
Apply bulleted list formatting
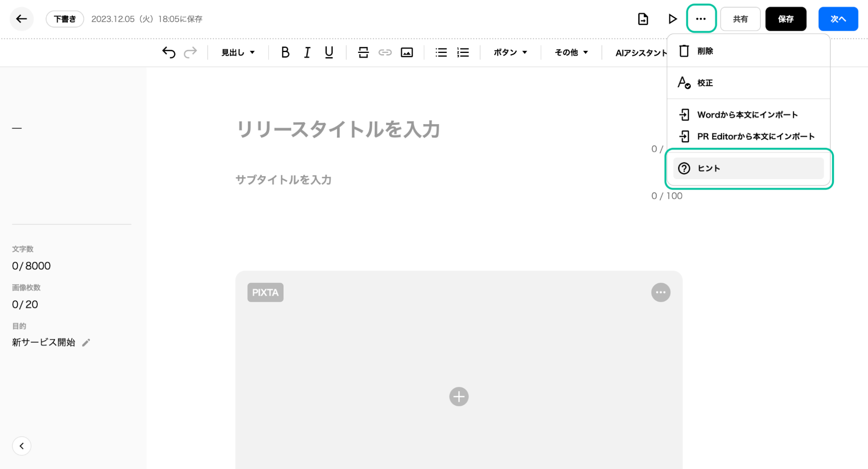click(441, 52)
